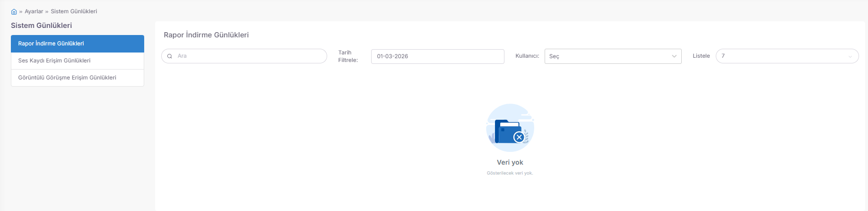
Task: Focus the Ara search field
Action: [244, 56]
